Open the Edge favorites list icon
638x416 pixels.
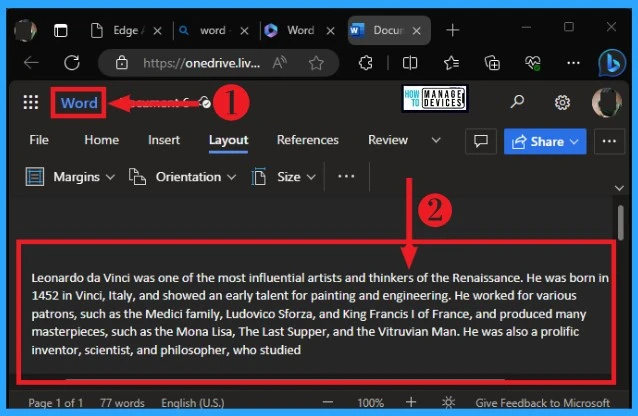pyautogui.click(x=451, y=63)
